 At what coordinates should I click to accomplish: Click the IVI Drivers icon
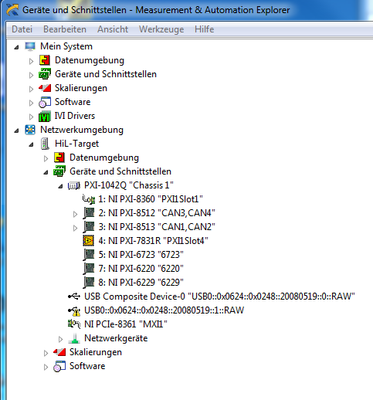pyautogui.click(x=44, y=116)
